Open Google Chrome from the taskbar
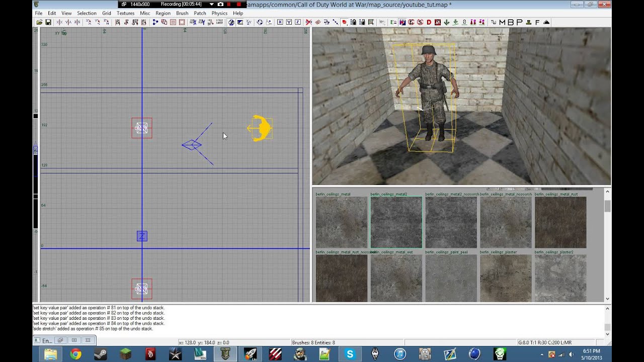This screenshot has width=644, height=362. pyautogui.click(x=76, y=354)
